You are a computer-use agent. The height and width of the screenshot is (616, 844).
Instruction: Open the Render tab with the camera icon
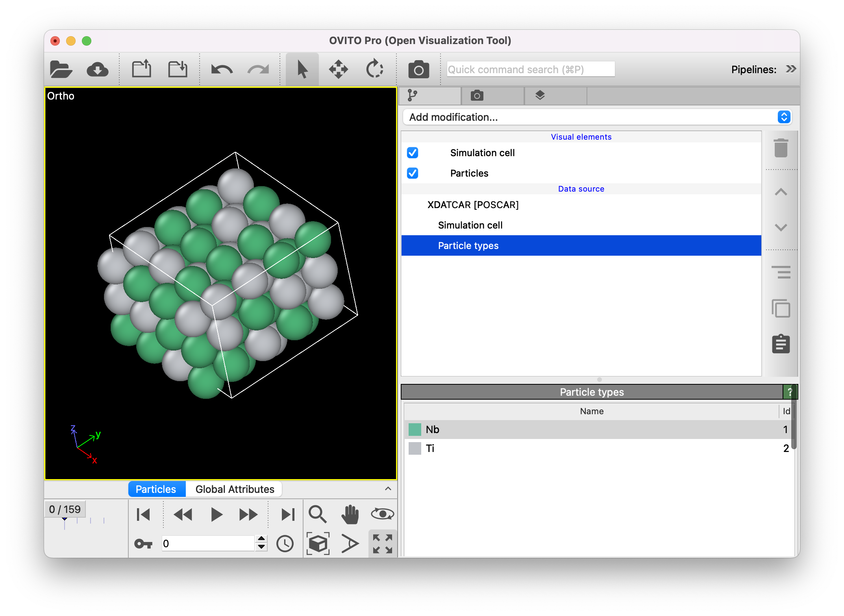click(x=477, y=95)
